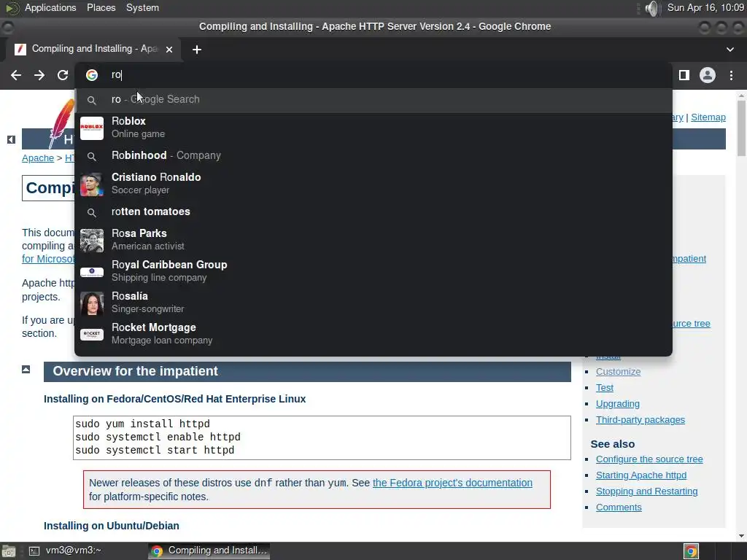This screenshot has height=560, width=747.
Task: Open the 'Stopping and Restarting' link
Action: pos(646,491)
